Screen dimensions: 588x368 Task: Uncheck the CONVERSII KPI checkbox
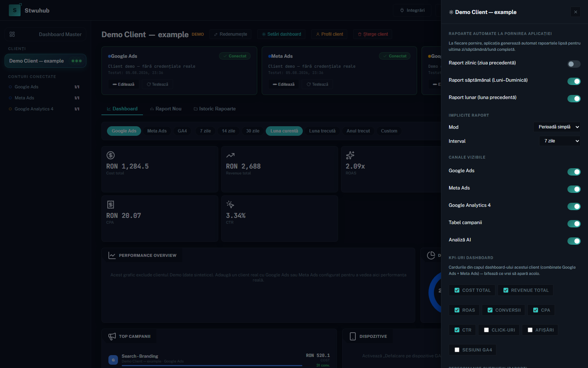pos(490,310)
